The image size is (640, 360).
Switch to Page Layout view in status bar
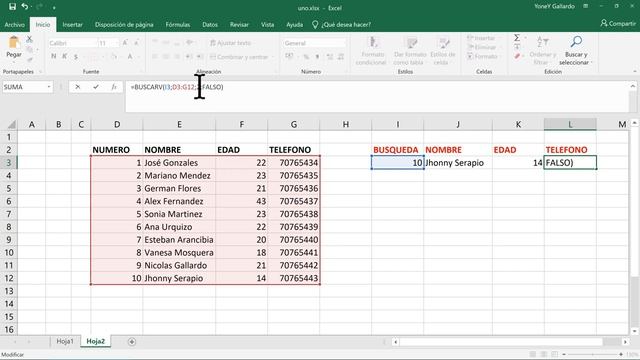point(544,354)
